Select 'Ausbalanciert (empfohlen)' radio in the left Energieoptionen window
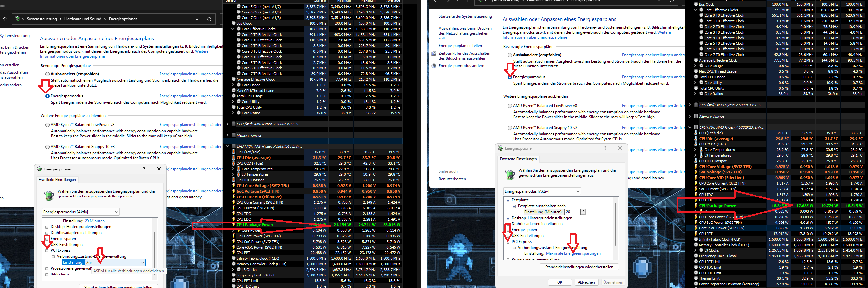 (47, 74)
